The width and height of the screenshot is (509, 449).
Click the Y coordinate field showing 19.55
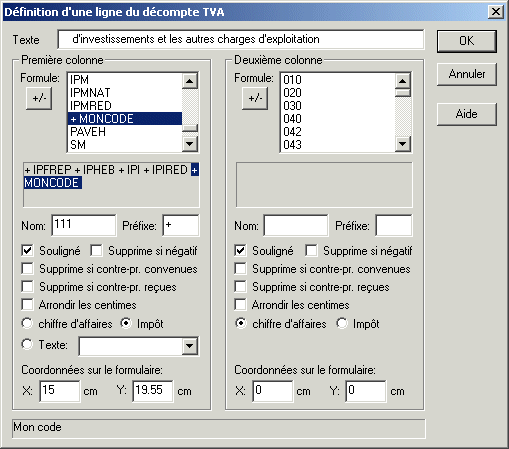153,391
